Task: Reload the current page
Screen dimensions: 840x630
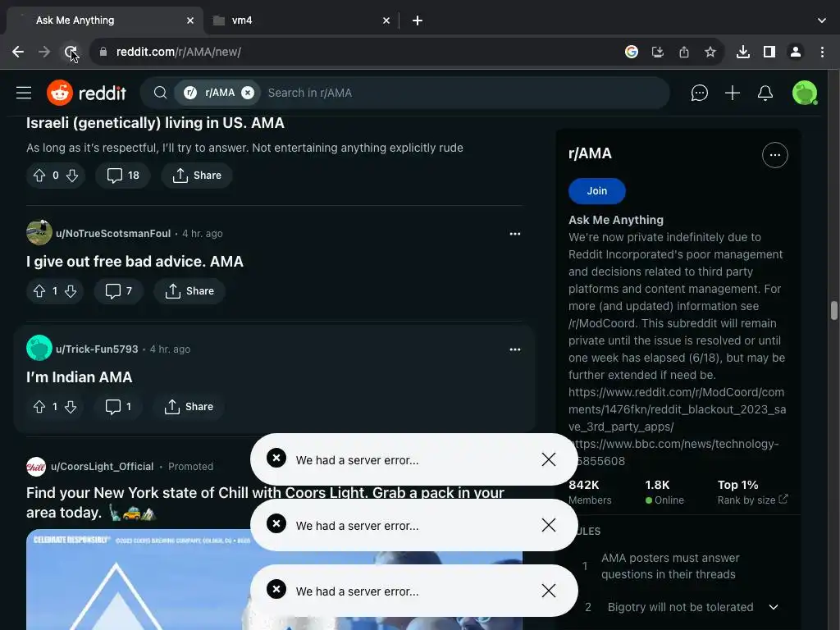Action: (x=71, y=52)
